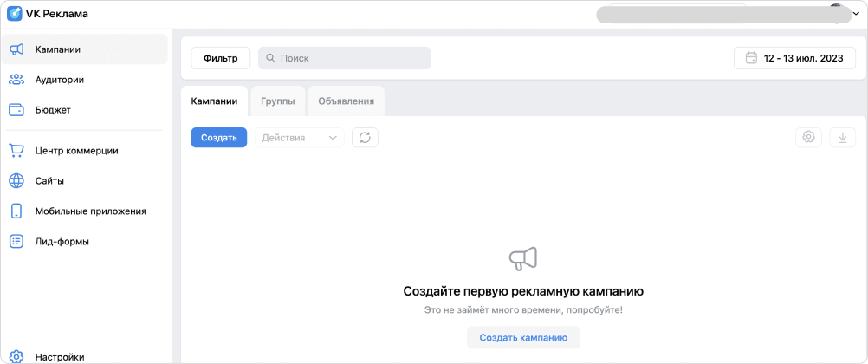This screenshot has width=868, height=364.
Task: Open the Бюджет wallet icon
Action: click(x=16, y=110)
